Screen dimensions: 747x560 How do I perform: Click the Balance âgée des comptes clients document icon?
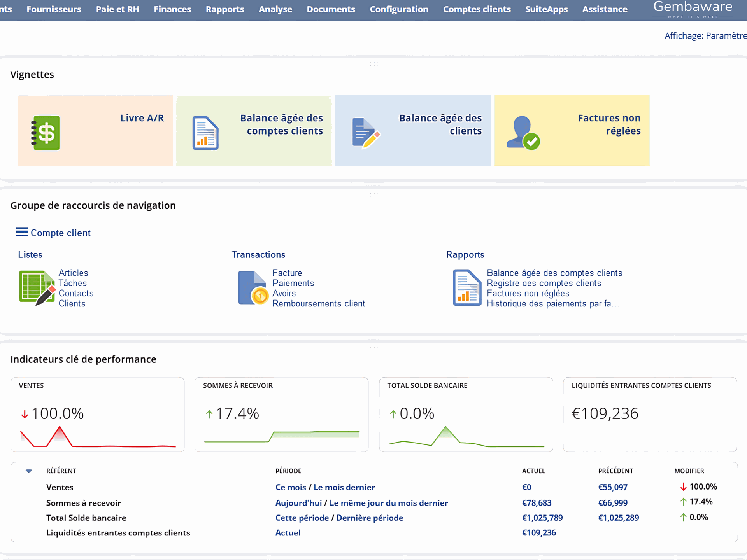(205, 132)
